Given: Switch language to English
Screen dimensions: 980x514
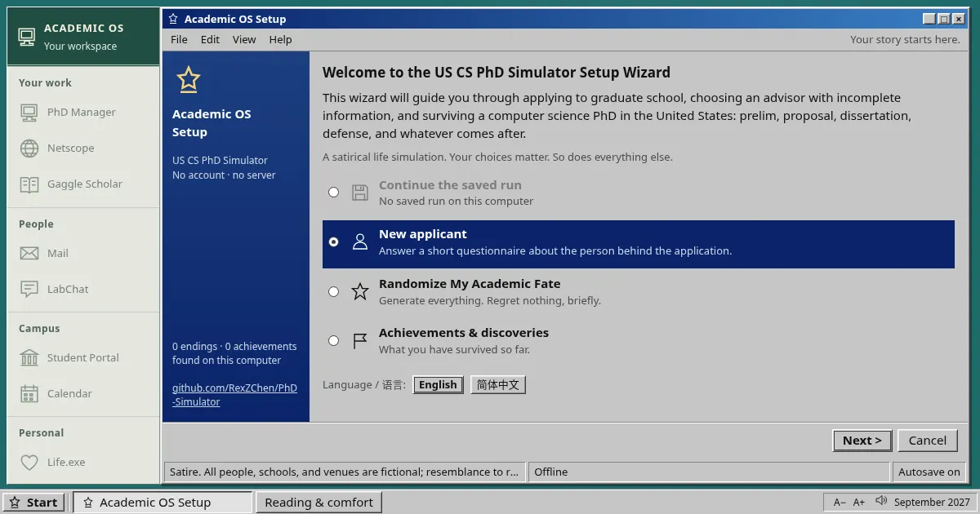Looking at the screenshot, I should coord(439,385).
